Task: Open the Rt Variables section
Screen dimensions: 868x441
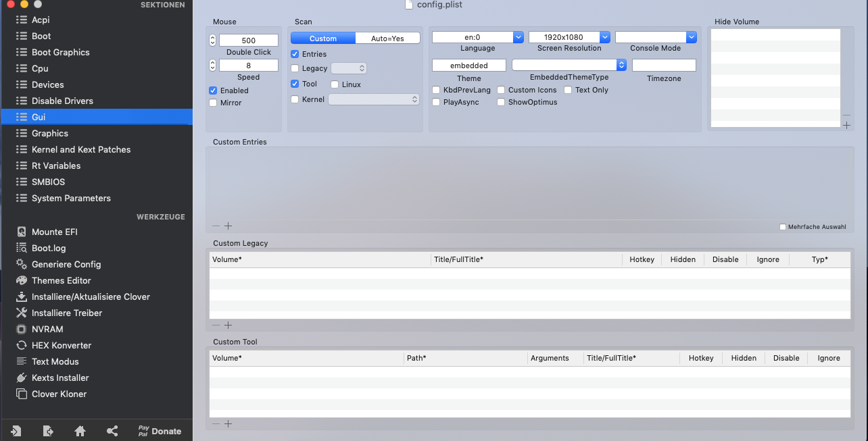Action: click(x=96, y=165)
